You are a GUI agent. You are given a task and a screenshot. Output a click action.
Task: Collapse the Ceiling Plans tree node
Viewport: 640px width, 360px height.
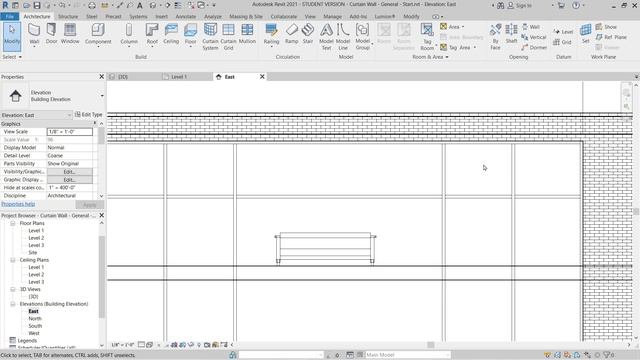[x=13, y=260]
